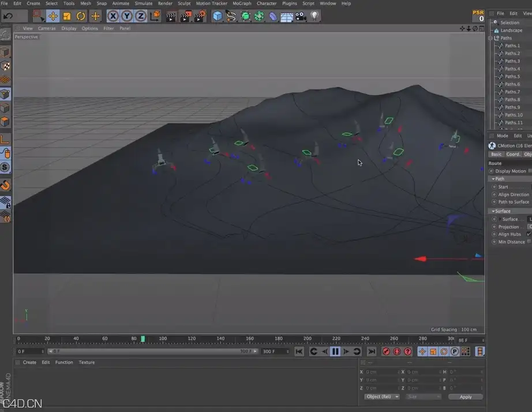Click the current frame marker in timeline

(143, 339)
